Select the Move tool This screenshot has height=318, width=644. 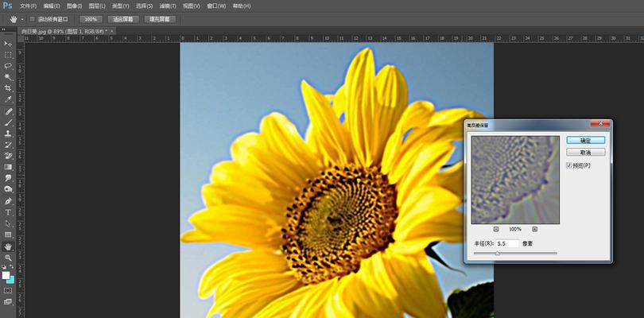(x=8, y=44)
